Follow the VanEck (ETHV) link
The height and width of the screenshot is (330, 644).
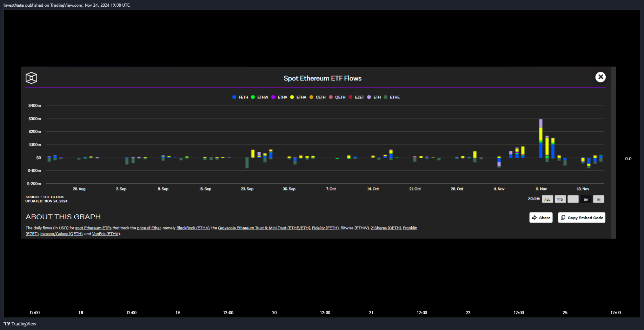[106, 234]
